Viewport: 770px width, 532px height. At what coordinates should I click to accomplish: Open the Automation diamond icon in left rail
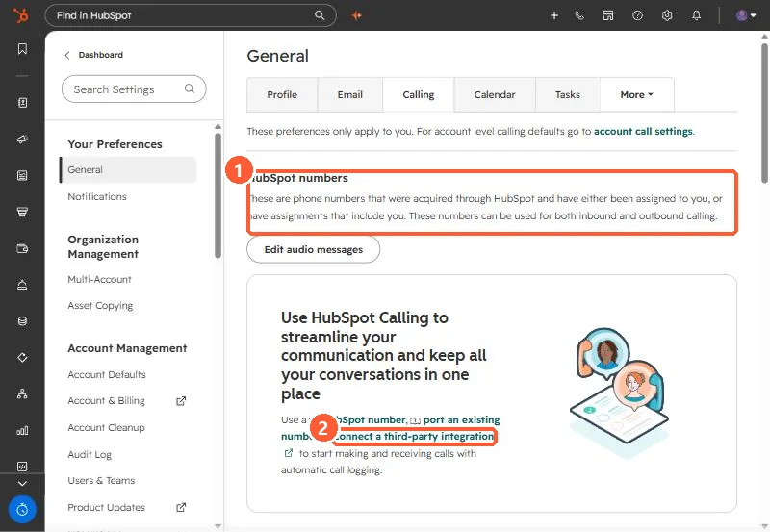[22, 357]
